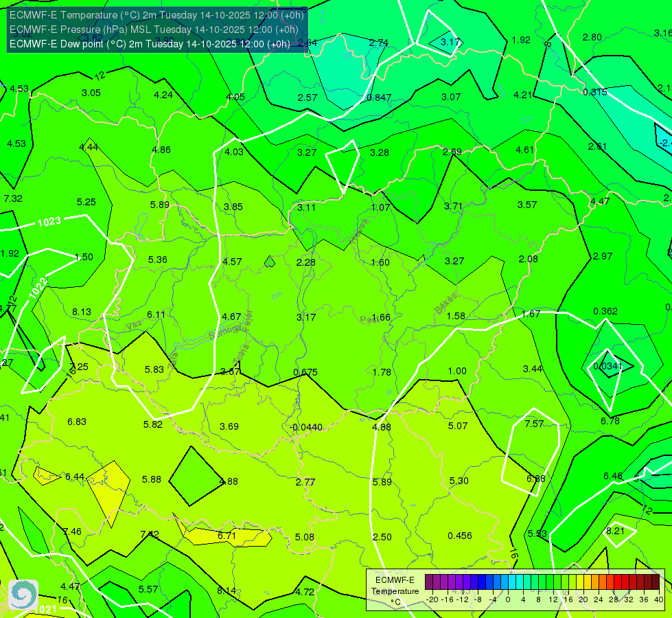Click the dew point value 0.675
Image resolution: width=672 pixels, height=618 pixels.
tap(305, 372)
